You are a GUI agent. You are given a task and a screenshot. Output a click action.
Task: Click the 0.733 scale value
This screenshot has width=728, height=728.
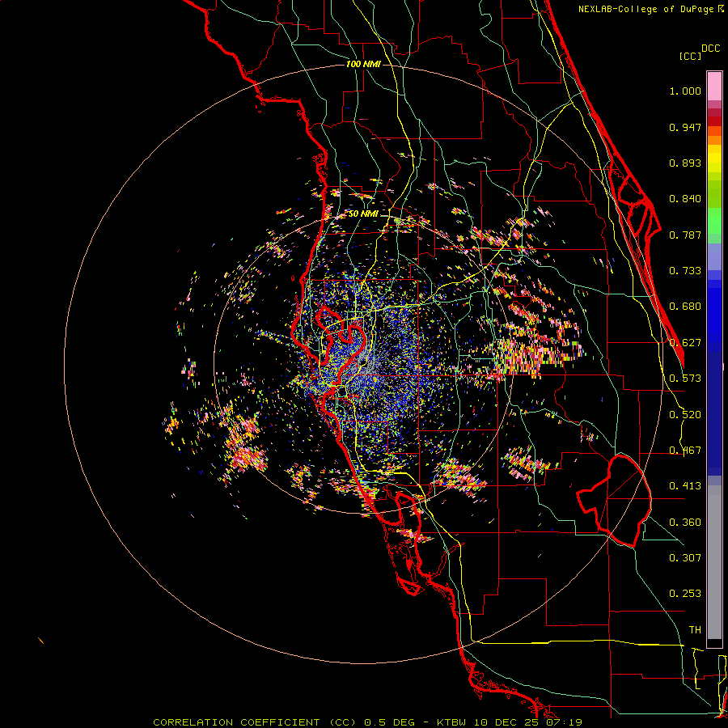(x=685, y=271)
